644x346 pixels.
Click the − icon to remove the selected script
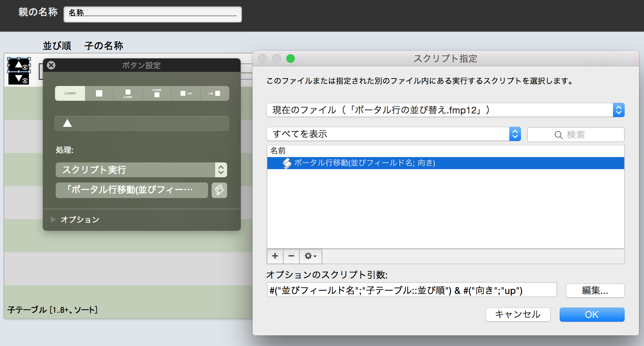tap(291, 256)
